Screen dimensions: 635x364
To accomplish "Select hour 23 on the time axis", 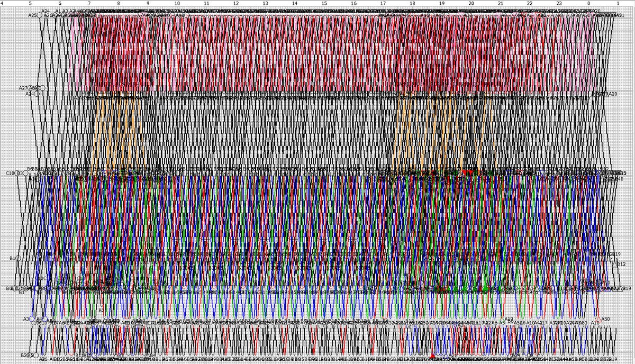I will pyautogui.click(x=559, y=3).
